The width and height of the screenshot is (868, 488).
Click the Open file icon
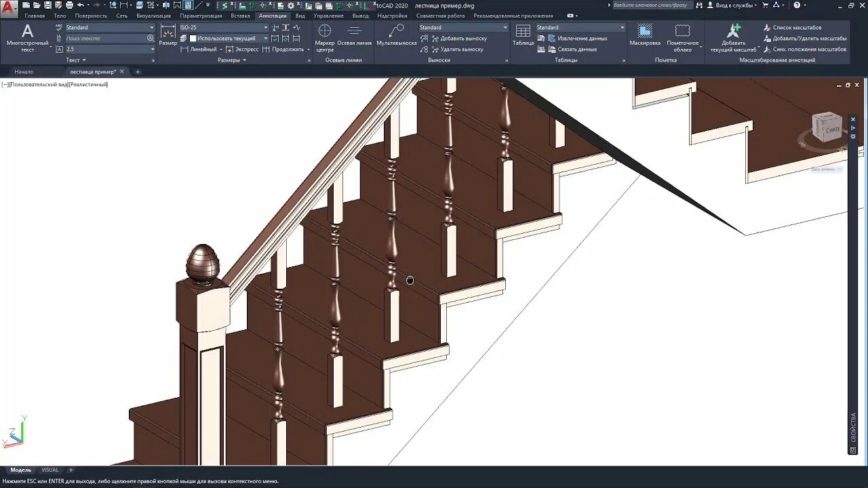pyautogui.click(x=37, y=5)
